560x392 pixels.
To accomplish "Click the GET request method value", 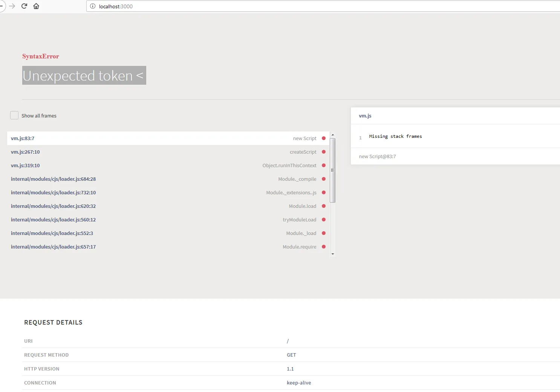I will point(291,355).
